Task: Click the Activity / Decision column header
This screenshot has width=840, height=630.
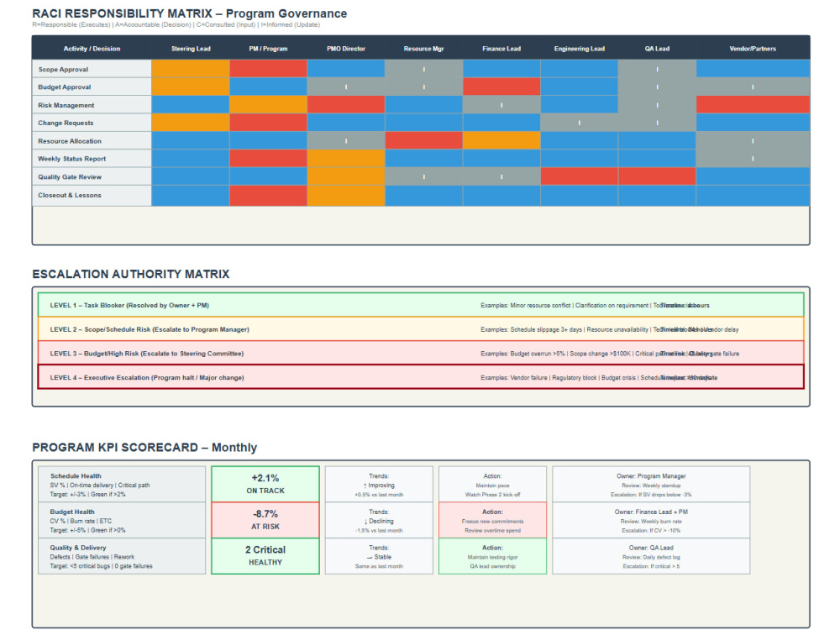Action: 92,48
